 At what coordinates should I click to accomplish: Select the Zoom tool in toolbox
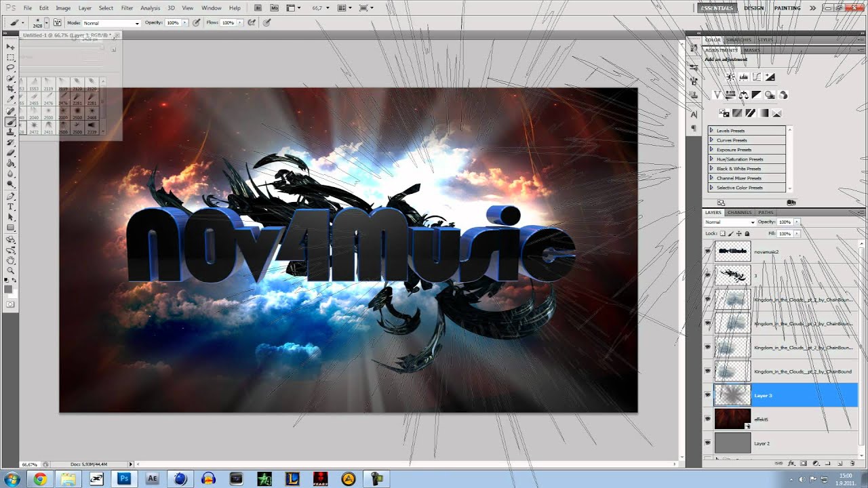[x=11, y=270]
